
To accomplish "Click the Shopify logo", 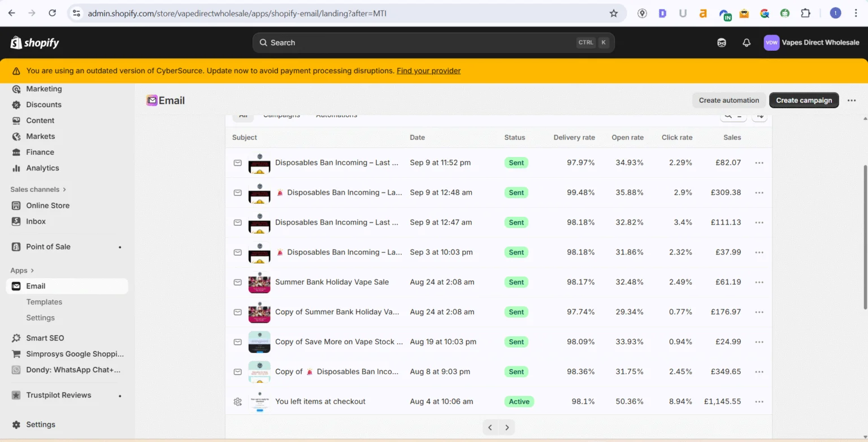I will pos(34,43).
